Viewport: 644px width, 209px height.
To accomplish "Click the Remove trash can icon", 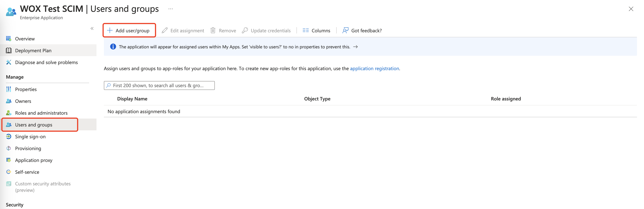I will tap(213, 30).
